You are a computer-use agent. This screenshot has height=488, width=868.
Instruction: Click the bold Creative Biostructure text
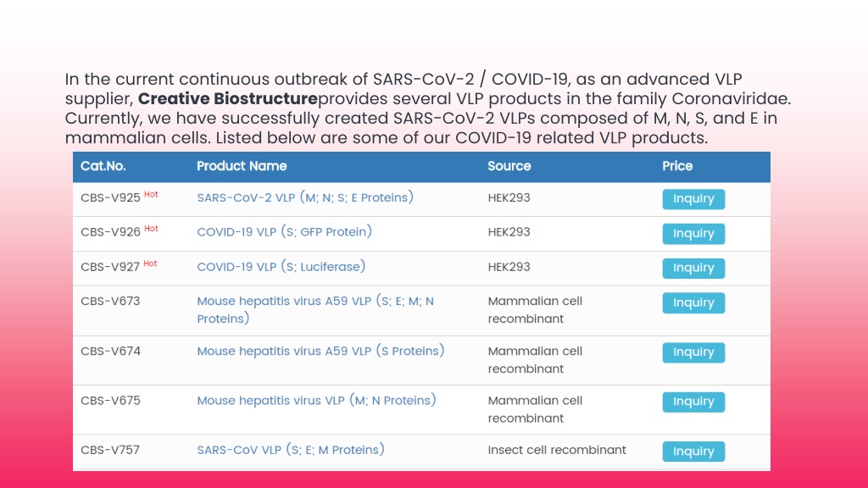coord(228,99)
